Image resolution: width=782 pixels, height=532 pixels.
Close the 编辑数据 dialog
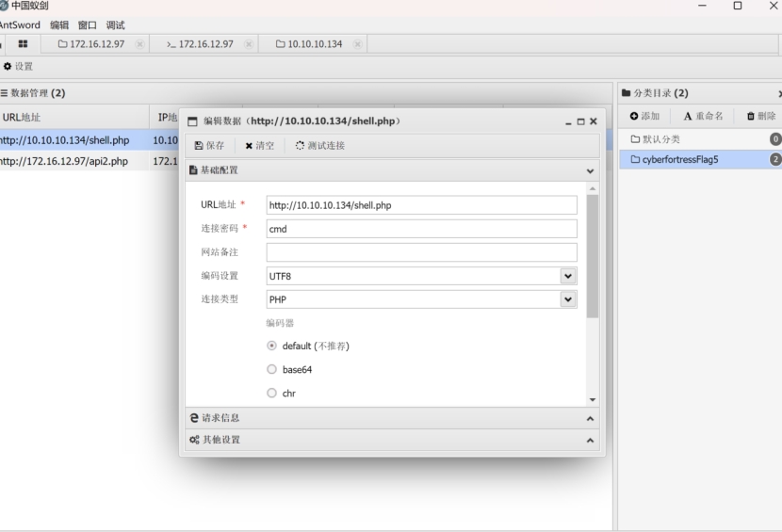[594, 121]
